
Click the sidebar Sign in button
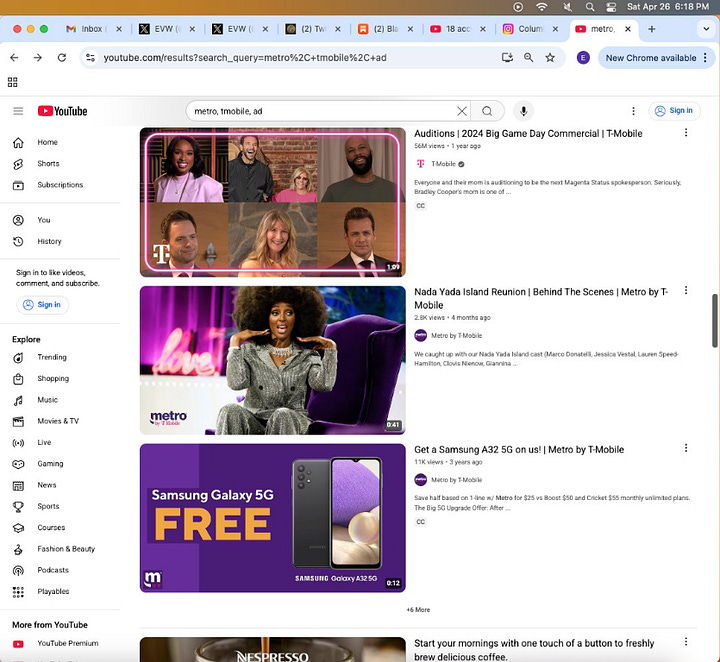click(42, 305)
